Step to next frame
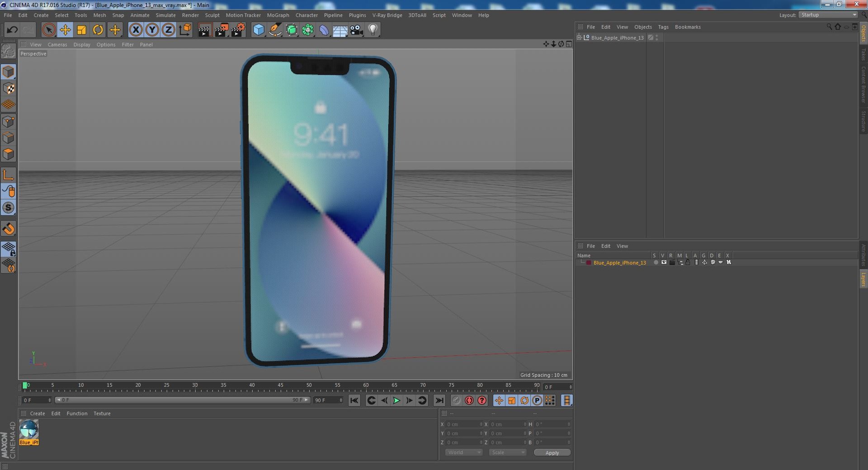 point(409,400)
